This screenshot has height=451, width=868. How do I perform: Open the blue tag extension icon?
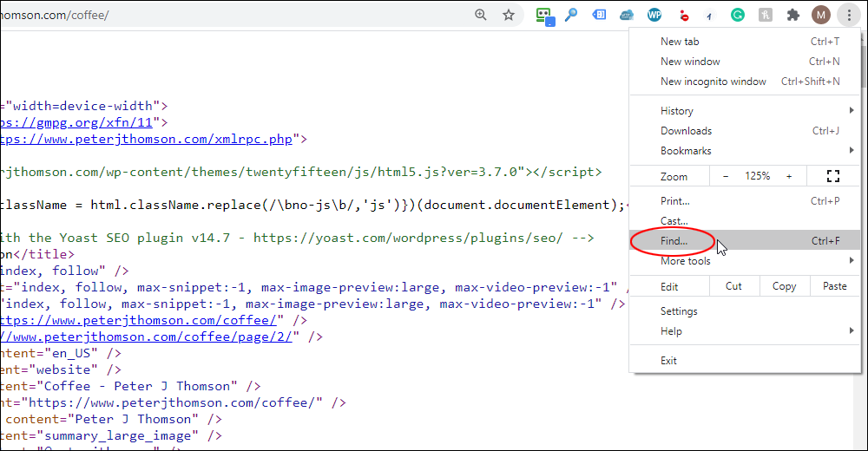[x=599, y=15]
